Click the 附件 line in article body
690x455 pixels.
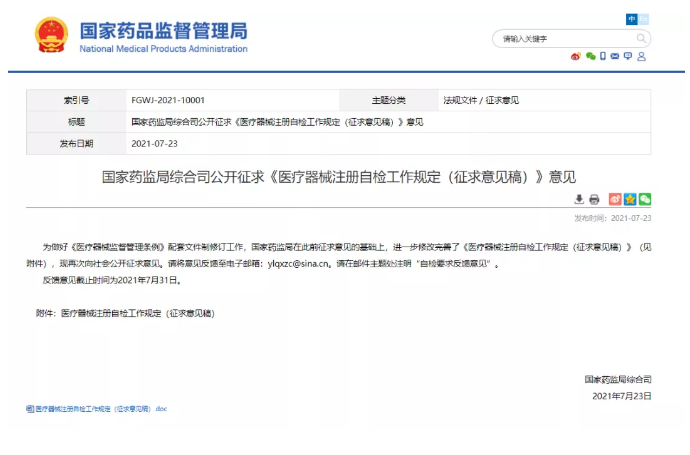(125, 313)
